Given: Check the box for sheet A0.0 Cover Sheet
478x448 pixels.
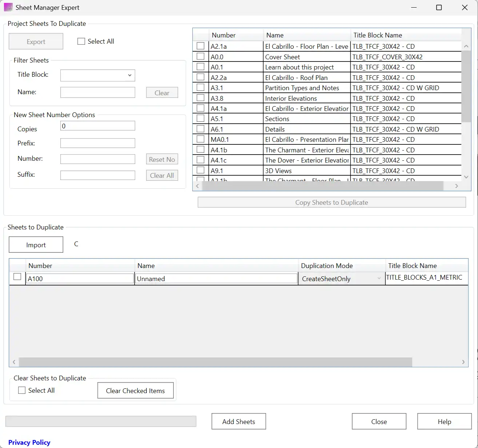Looking at the screenshot, I should [200, 56].
